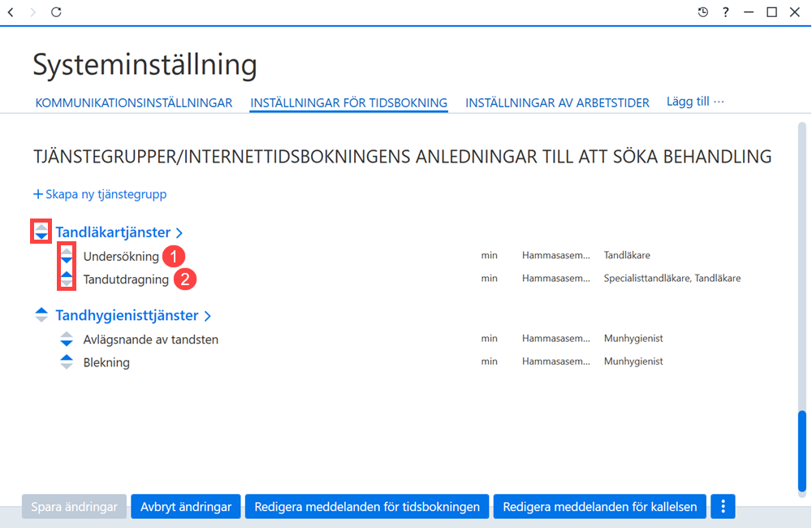Expand Tandhygienisttjänster group chevron

[x=207, y=315]
